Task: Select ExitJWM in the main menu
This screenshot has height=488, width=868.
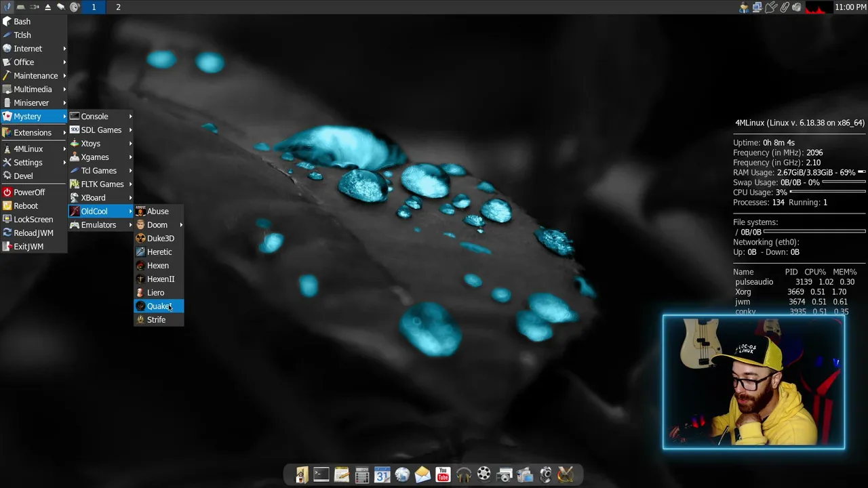Action: (x=34, y=247)
